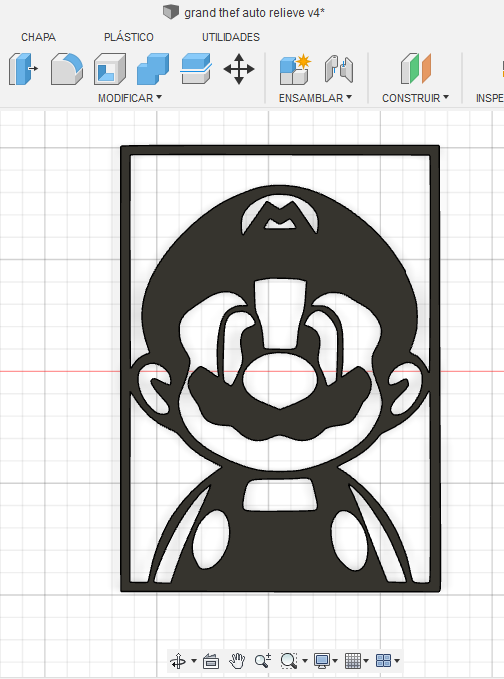Viewport: 504px width, 679px height.
Task: Select the Combine bodies tool
Action: pos(153,69)
